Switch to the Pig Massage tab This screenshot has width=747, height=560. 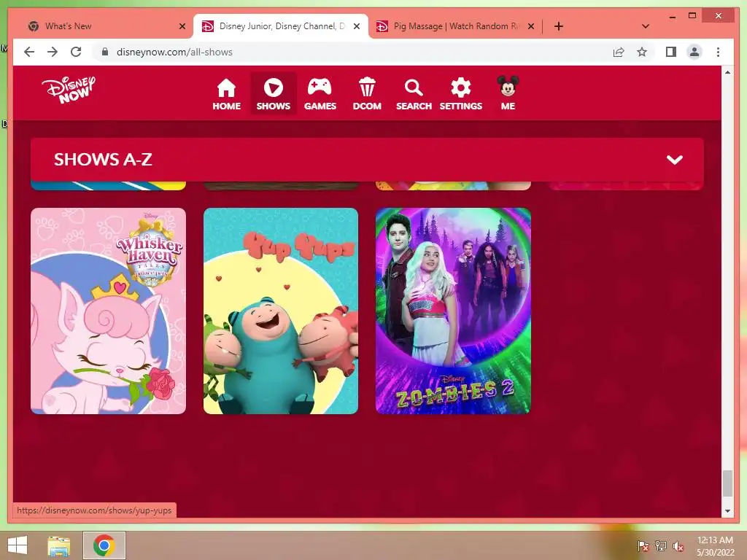pos(455,26)
